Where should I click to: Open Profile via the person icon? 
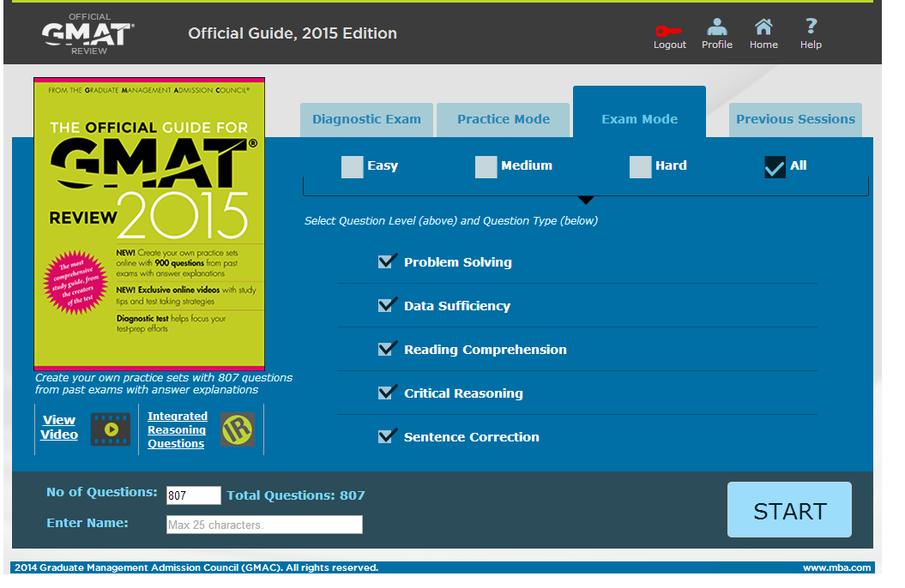[x=716, y=27]
